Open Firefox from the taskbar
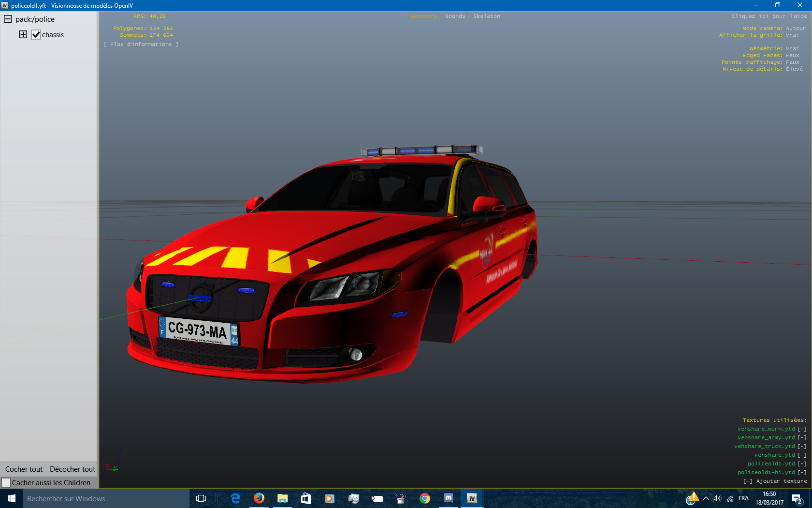Screen dimensions: 812x508 (x=259, y=498)
